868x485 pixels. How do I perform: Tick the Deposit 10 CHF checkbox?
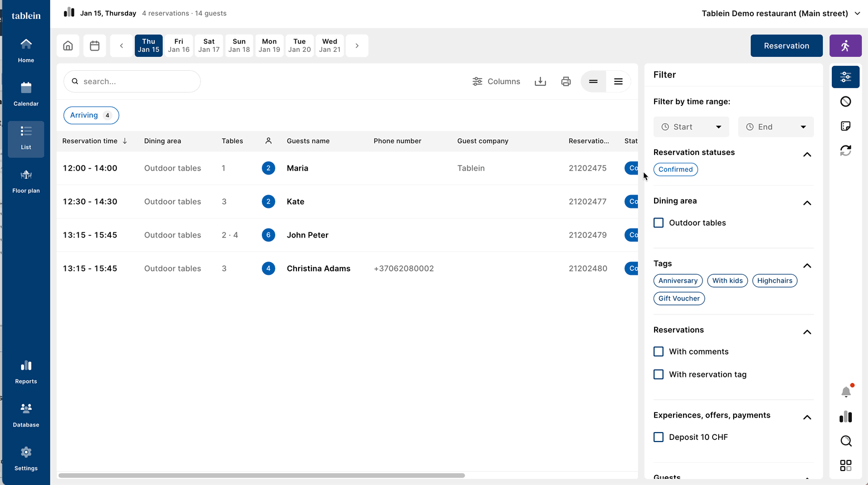coord(659,437)
